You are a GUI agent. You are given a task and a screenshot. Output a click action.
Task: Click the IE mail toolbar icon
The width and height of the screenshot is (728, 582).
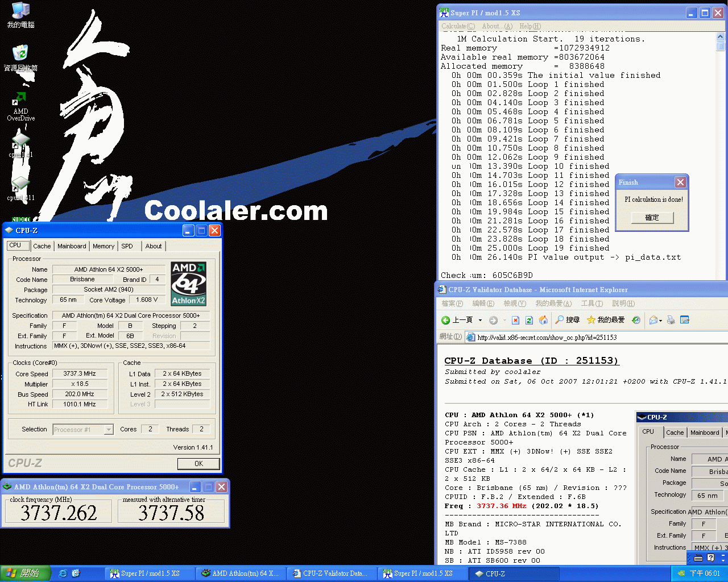[653, 320]
